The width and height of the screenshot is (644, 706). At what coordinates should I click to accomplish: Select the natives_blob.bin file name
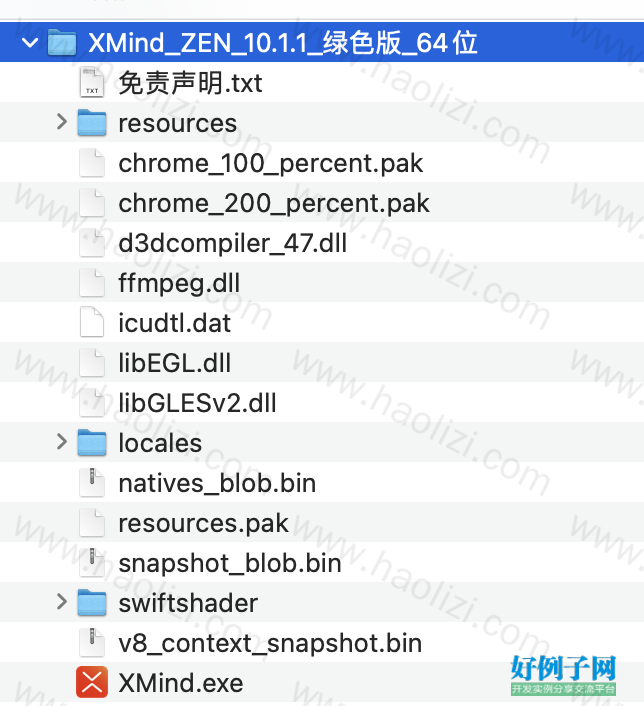click(x=217, y=484)
